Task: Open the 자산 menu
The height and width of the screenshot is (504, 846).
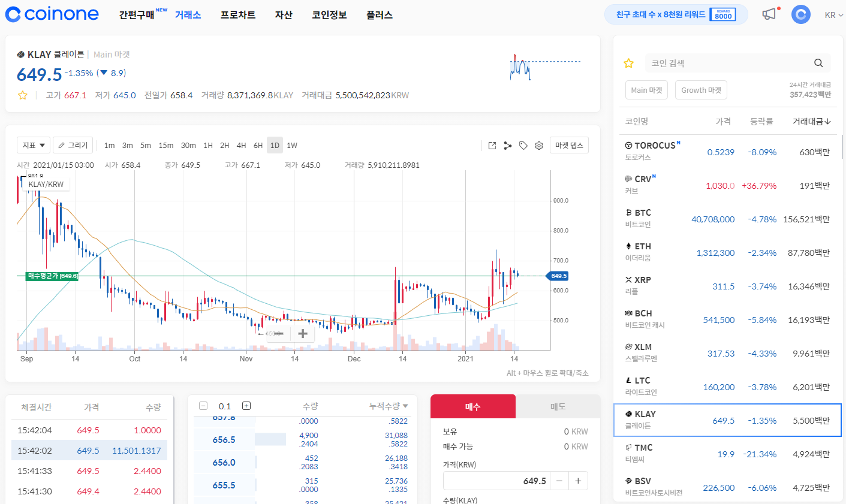Action: point(284,15)
